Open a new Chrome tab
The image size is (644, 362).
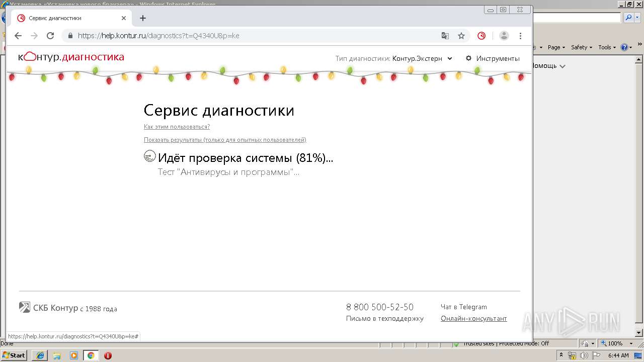pos(143,18)
